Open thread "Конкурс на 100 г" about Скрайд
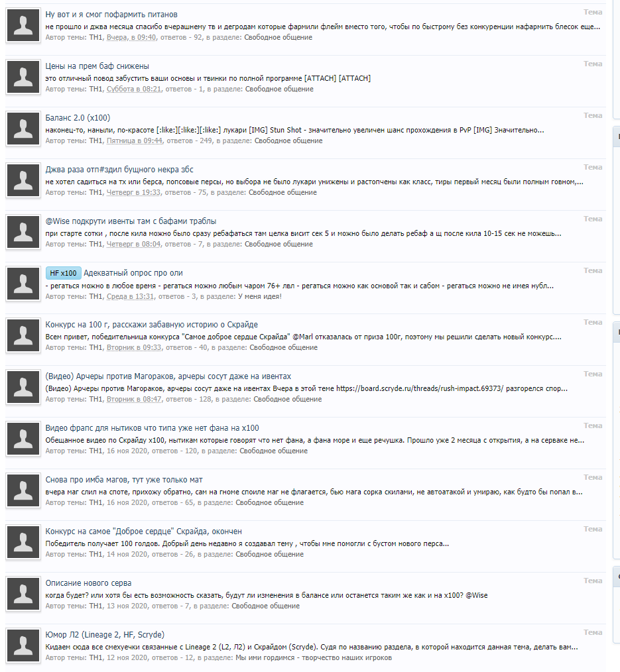The image size is (620, 672). [x=152, y=325]
